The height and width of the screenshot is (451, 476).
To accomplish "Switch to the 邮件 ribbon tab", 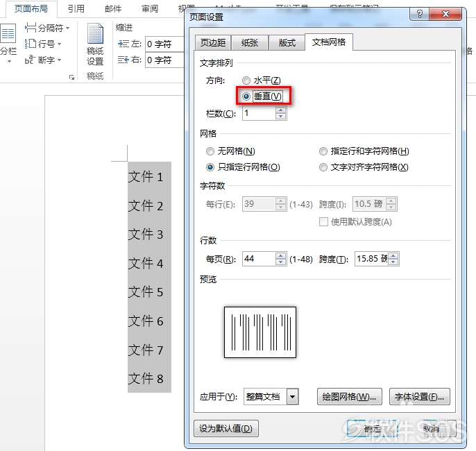I will pos(113,8).
